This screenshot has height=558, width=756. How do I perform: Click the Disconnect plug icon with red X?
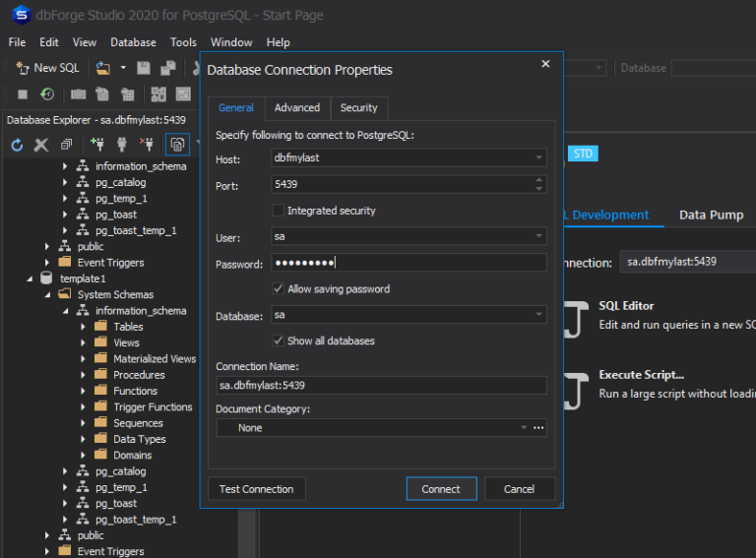(x=147, y=145)
